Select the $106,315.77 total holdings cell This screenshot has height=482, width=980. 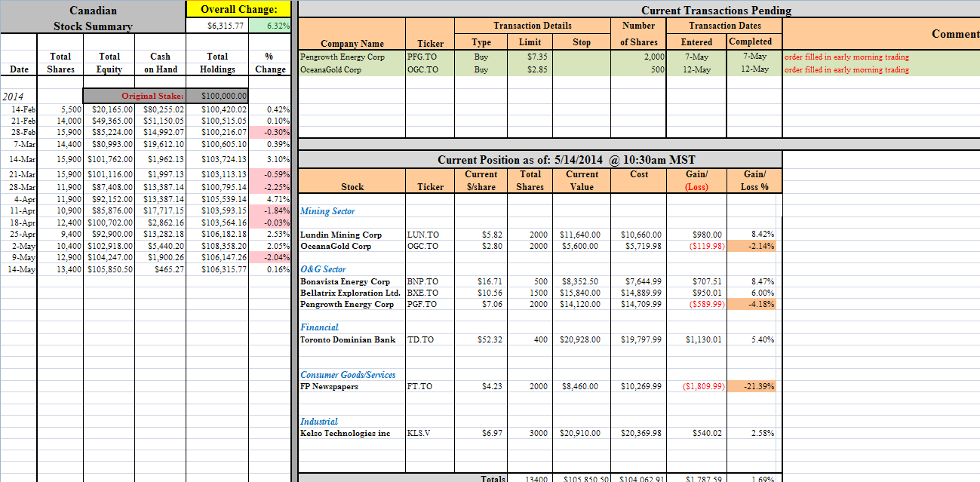(217, 269)
